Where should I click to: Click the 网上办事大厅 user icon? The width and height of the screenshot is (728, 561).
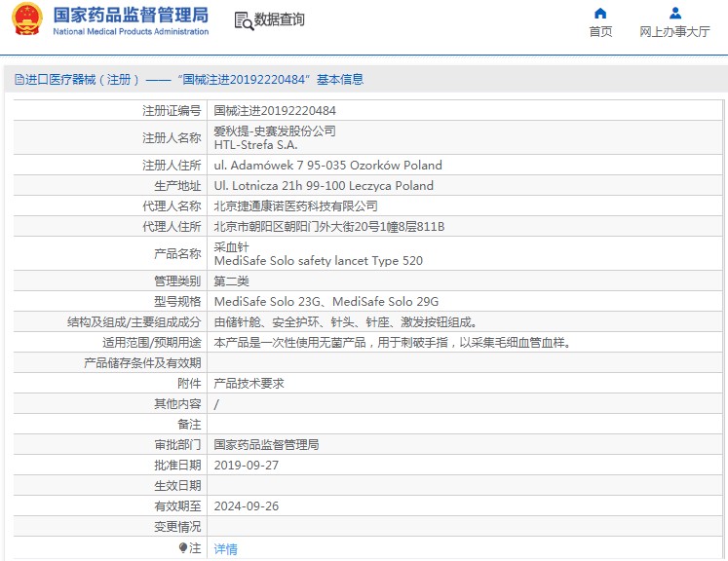point(675,13)
